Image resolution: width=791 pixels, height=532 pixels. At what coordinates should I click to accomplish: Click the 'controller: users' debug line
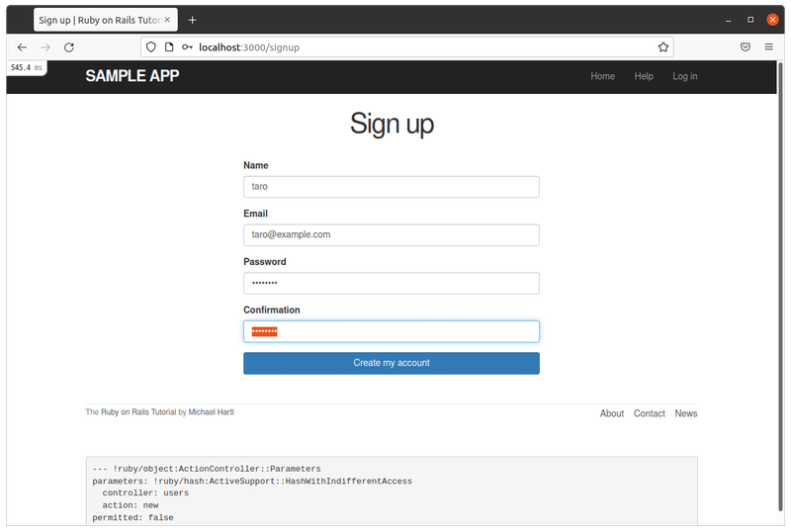click(x=145, y=493)
